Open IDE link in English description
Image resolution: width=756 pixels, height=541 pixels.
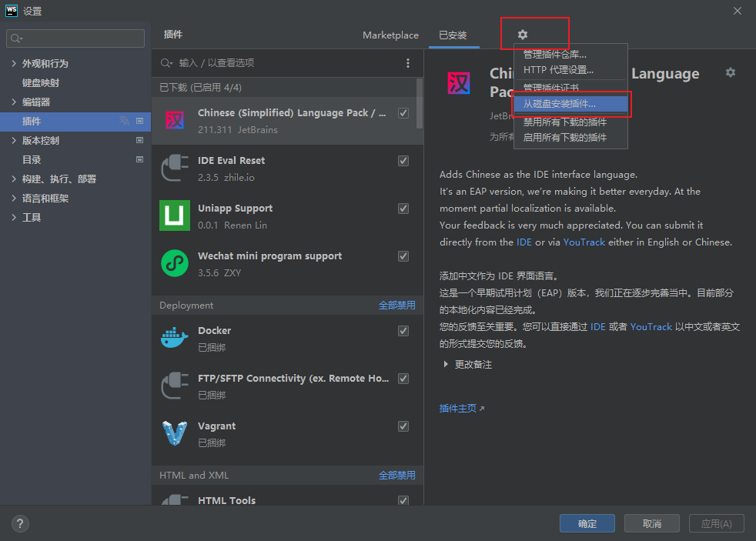(524, 242)
